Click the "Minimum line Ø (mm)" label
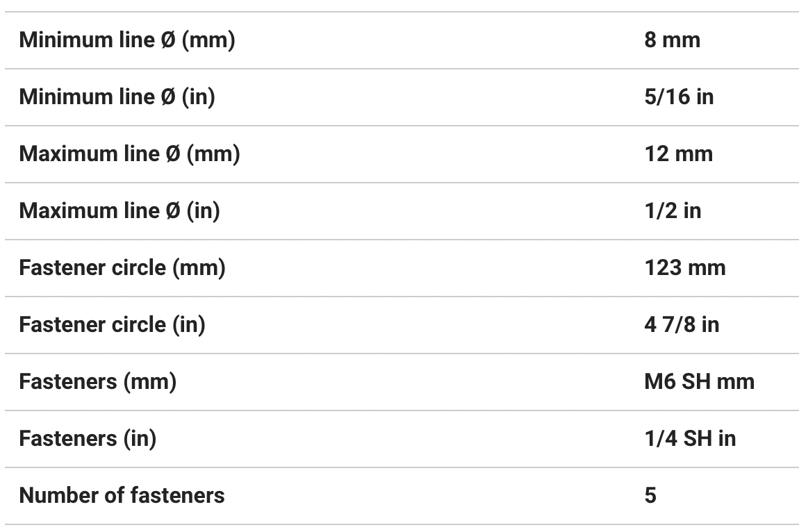 127,40
